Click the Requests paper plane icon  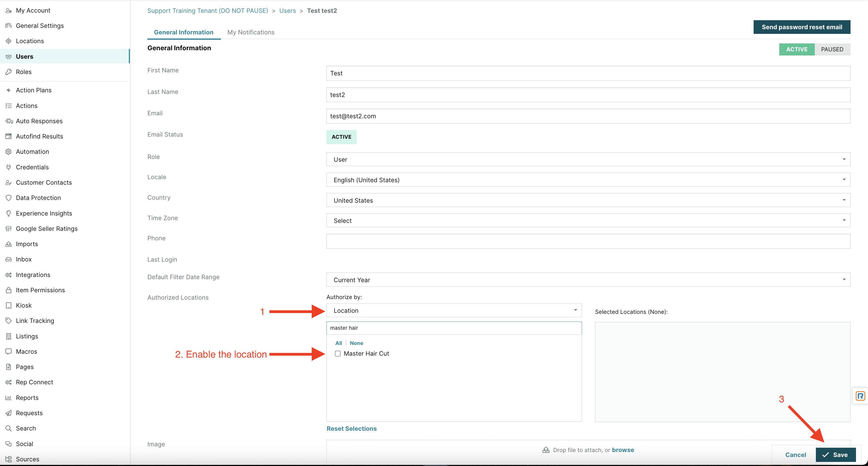click(x=9, y=413)
